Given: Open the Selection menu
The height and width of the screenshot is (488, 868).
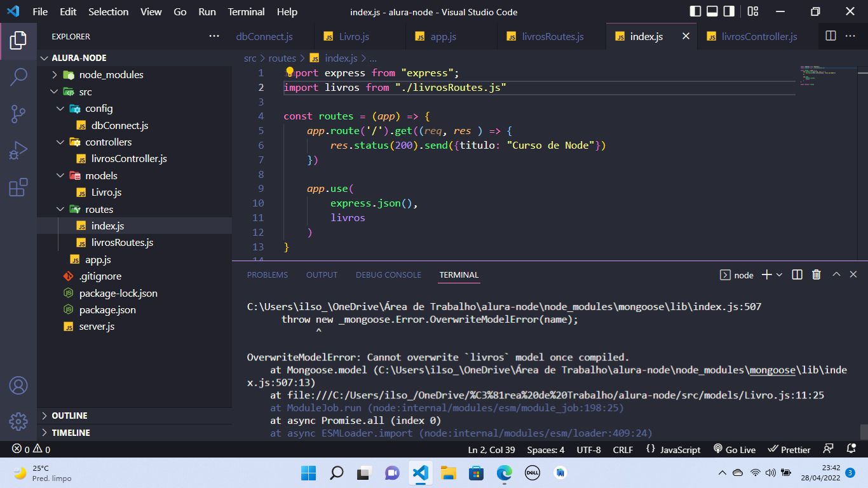Looking at the screenshot, I should tap(109, 11).
